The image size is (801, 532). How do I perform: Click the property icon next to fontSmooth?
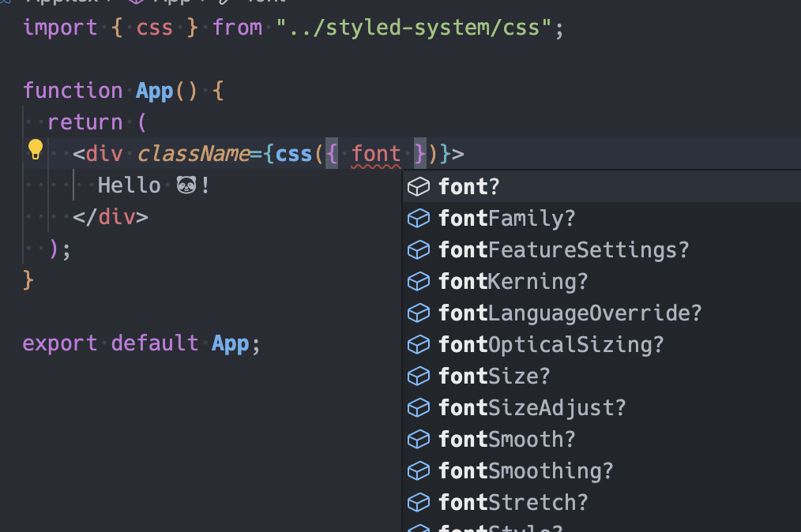pos(419,440)
